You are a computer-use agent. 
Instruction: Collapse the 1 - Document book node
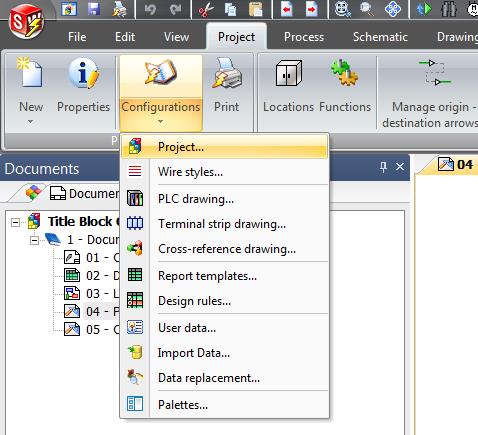[x=34, y=240]
